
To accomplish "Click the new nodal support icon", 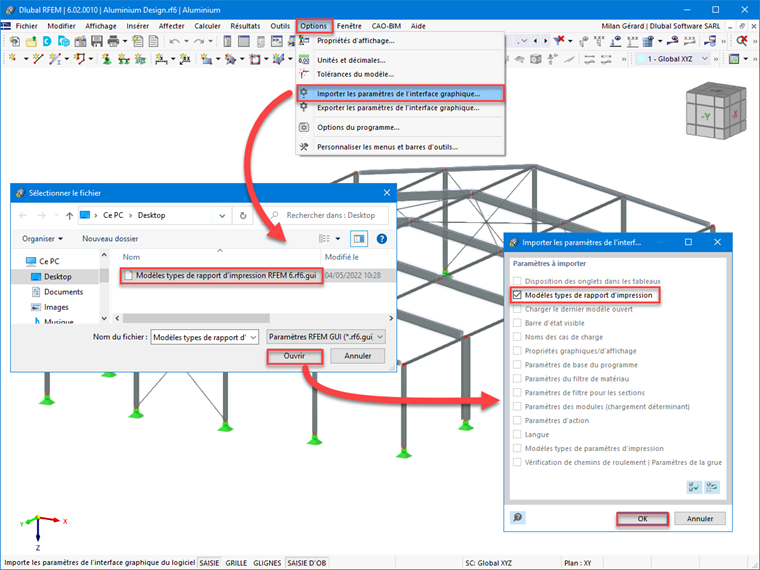I will pyautogui.click(x=107, y=59).
